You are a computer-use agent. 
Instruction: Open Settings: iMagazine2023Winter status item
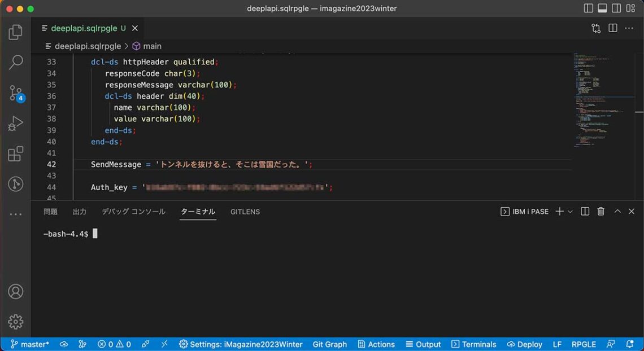[241, 344]
